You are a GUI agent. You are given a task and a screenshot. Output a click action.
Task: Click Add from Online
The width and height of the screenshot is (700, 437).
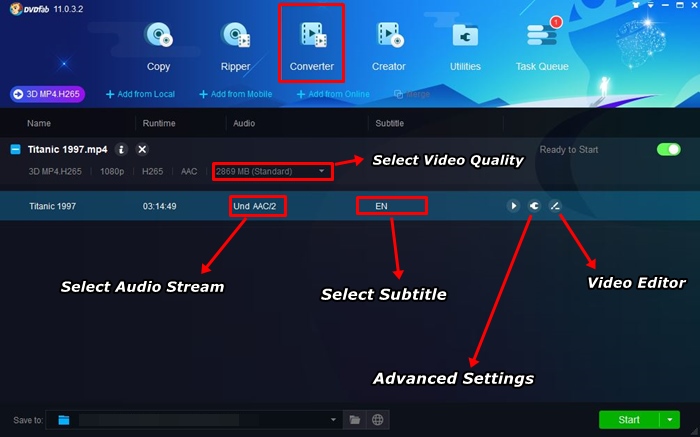coord(333,94)
